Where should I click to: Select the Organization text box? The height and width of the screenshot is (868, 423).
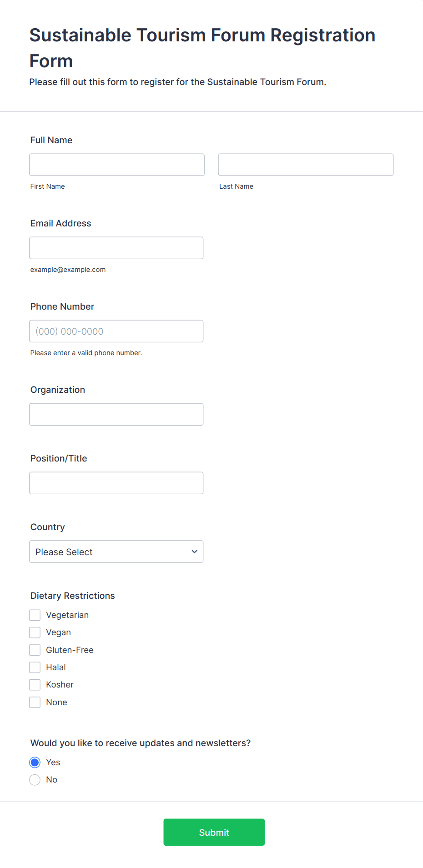116,414
